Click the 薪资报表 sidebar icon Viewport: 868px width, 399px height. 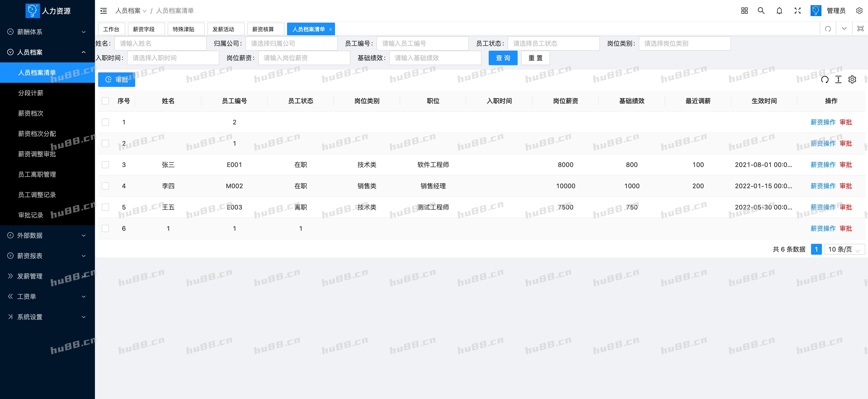point(10,256)
